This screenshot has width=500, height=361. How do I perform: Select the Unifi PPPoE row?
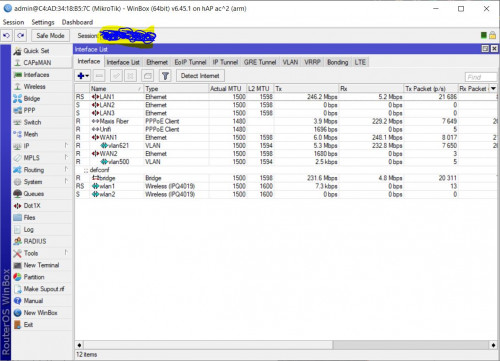(286, 129)
